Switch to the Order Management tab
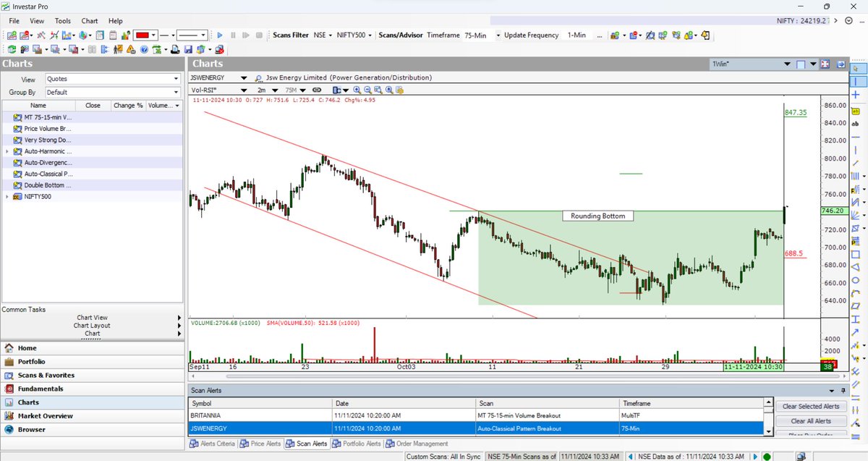Screen dimensions: 868x461 [x=416, y=444]
